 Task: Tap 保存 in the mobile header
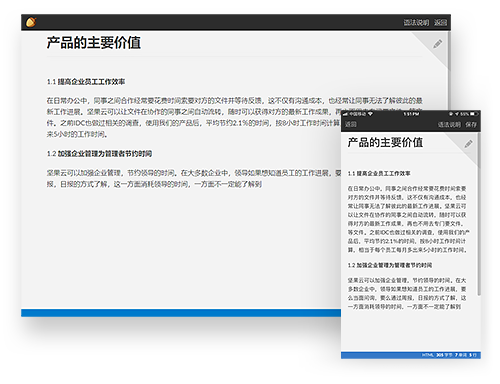click(471, 125)
